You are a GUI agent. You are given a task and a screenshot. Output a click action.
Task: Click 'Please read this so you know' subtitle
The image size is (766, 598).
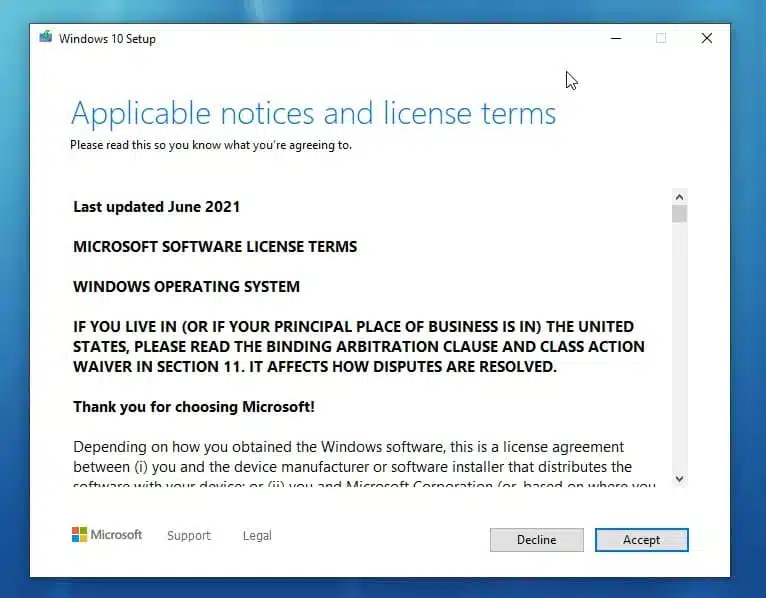click(211, 145)
